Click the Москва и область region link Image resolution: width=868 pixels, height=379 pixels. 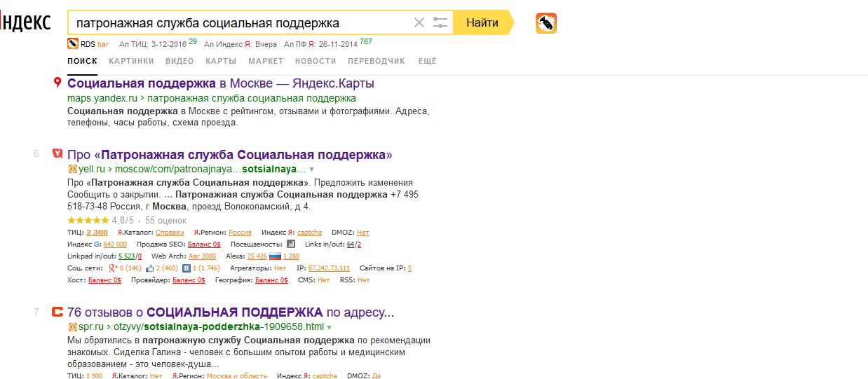(x=236, y=375)
